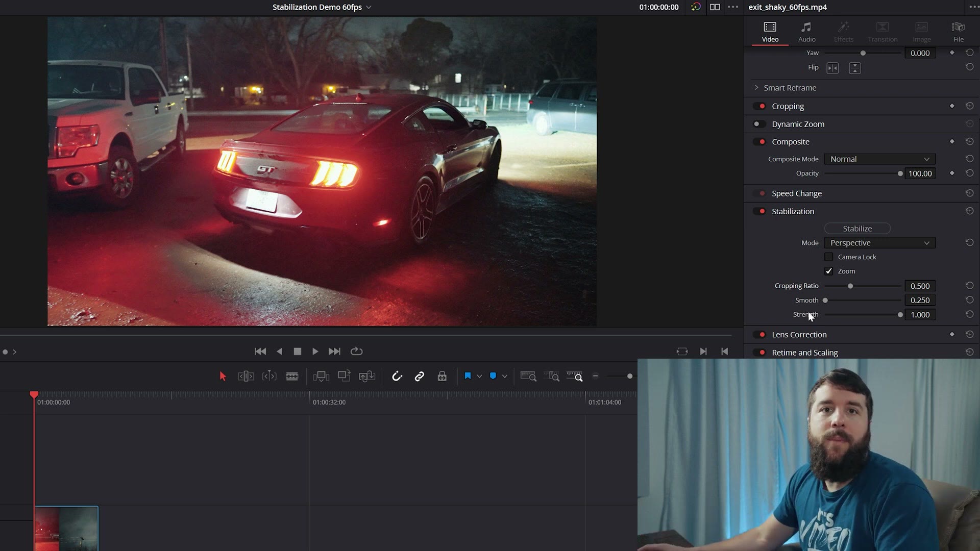
Task: Add a blue Marker on timeline
Action: 493,376
